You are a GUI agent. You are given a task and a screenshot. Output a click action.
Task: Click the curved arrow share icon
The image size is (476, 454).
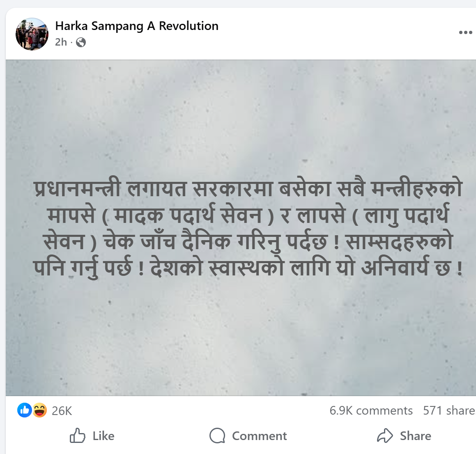385,436
